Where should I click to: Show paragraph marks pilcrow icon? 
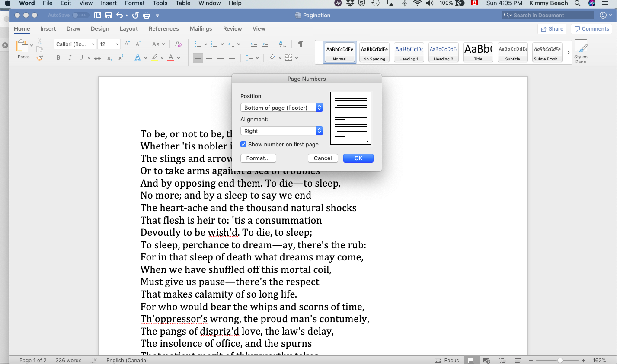point(301,44)
